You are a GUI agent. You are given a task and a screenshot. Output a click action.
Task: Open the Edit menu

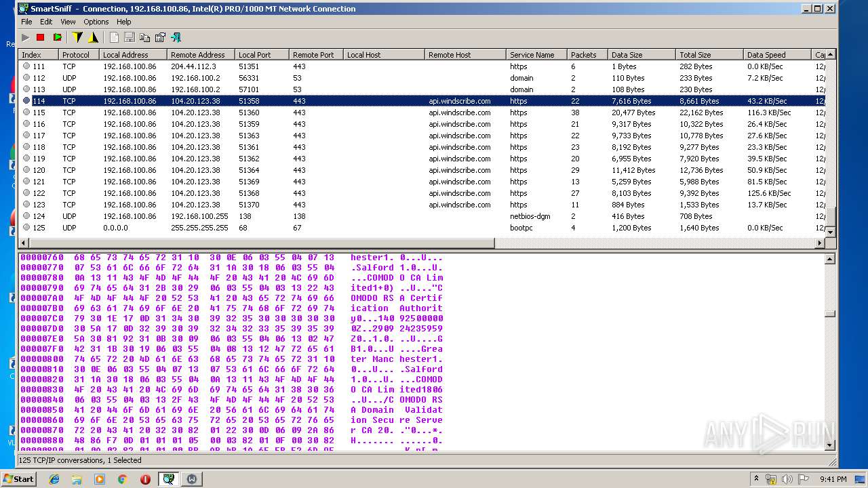tap(46, 22)
